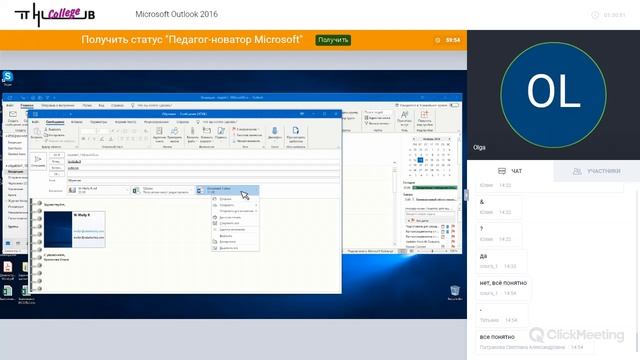Go to previous month in Outlook mini calendar
This screenshot has height=360, width=640.
[x=413, y=139]
